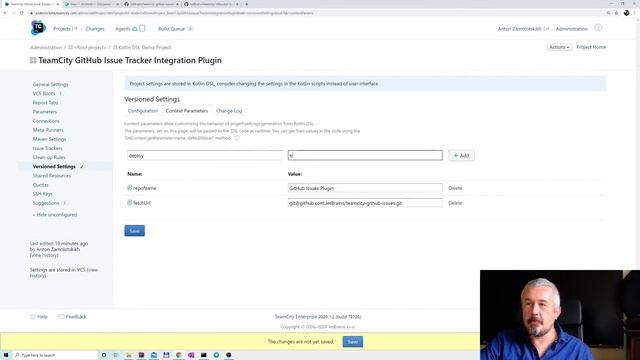Edit the fetchUrl value field
The height and width of the screenshot is (360, 640).
(x=365, y=203)
